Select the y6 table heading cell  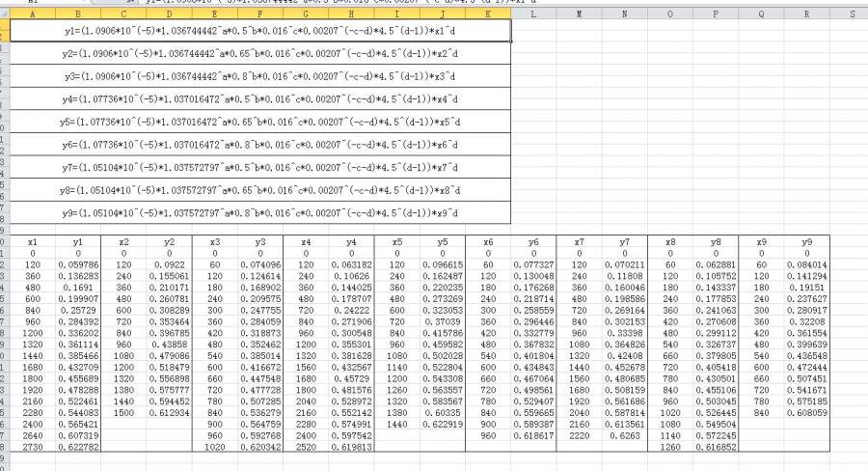click(x=533, y=242)
